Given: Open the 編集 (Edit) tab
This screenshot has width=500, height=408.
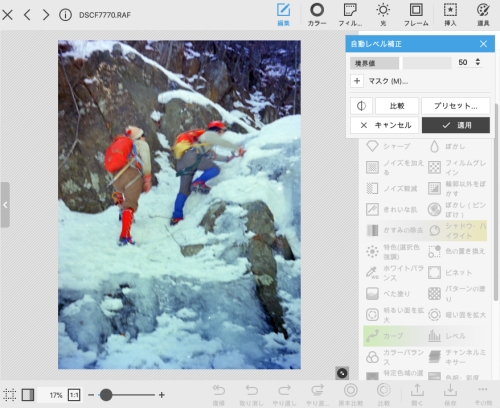Looking at the screenshot, I should pyautogui.click(x=283, y=14).
